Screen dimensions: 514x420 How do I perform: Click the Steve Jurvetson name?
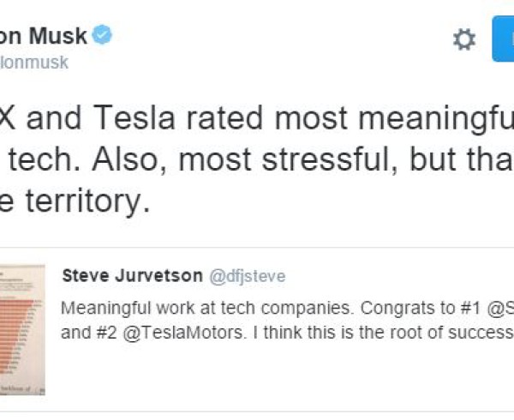coord(133,276)
